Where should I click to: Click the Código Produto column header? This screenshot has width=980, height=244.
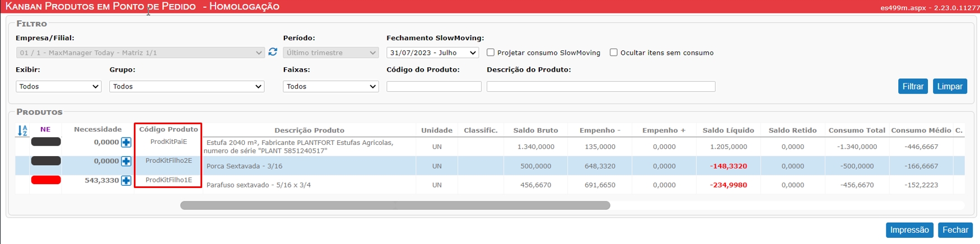169,129
